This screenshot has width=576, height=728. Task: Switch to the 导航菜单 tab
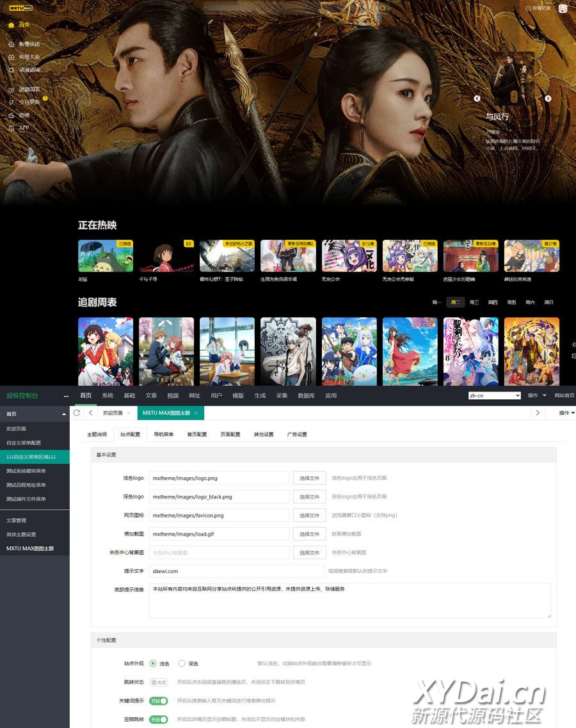163,434
